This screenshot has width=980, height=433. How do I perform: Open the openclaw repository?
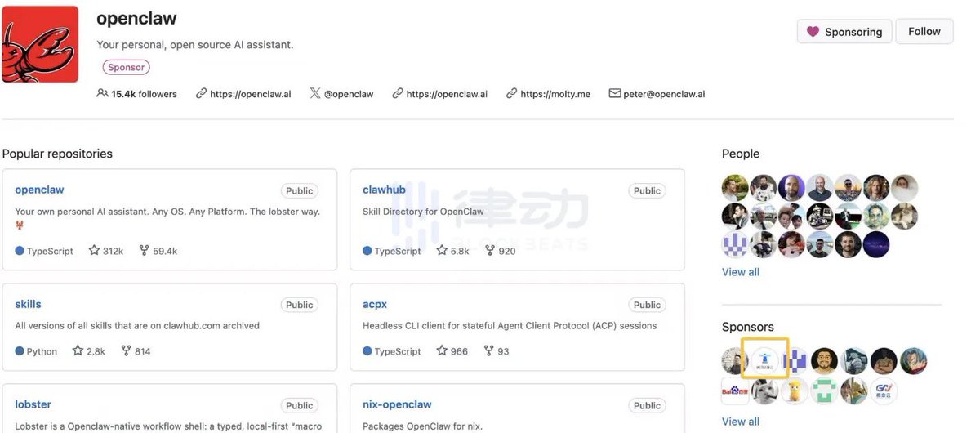point(39,190)
